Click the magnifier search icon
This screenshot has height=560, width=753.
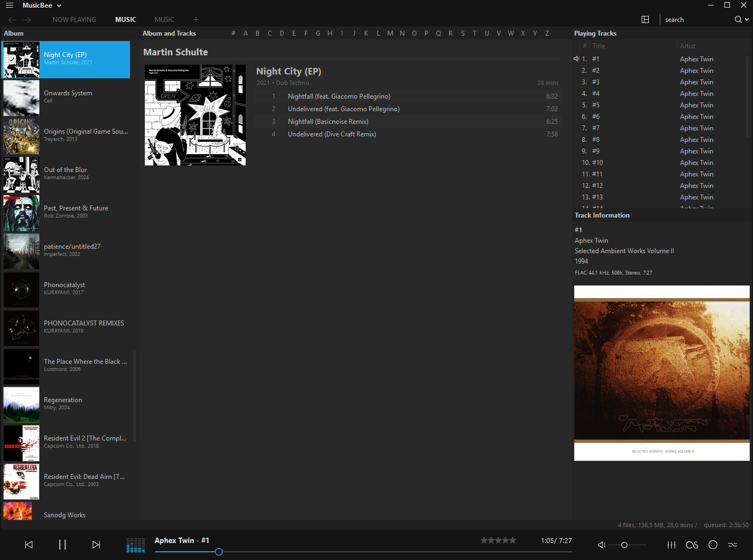(738, 20)
